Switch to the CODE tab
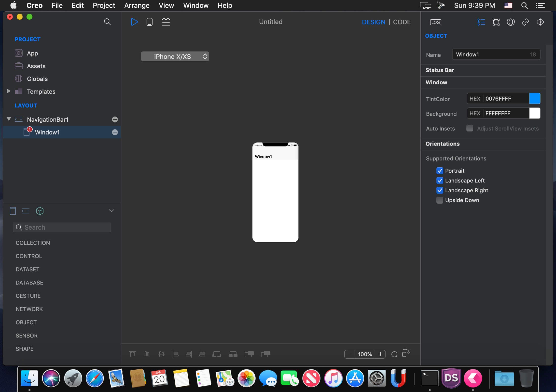The image size is (556, 392). pos(402,22)
